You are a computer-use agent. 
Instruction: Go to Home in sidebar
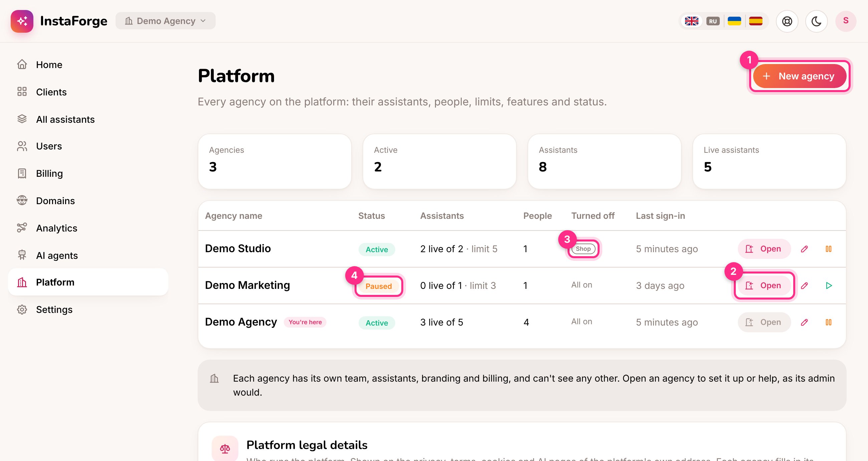[88, 65]
